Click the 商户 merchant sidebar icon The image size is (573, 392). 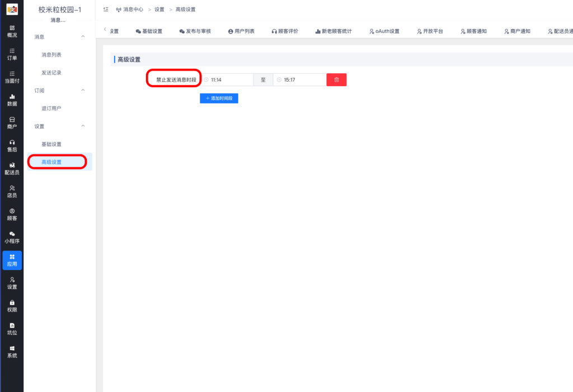coord(12,123)
